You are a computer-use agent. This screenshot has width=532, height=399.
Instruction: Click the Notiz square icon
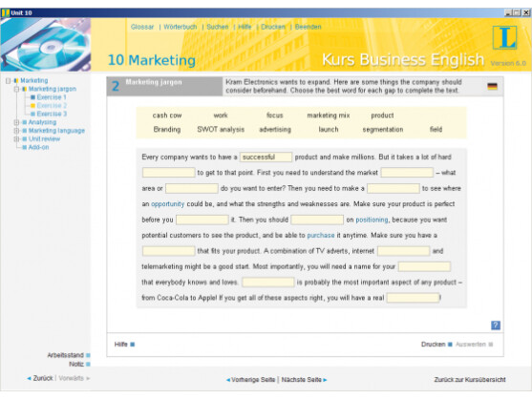coord(88,364)
